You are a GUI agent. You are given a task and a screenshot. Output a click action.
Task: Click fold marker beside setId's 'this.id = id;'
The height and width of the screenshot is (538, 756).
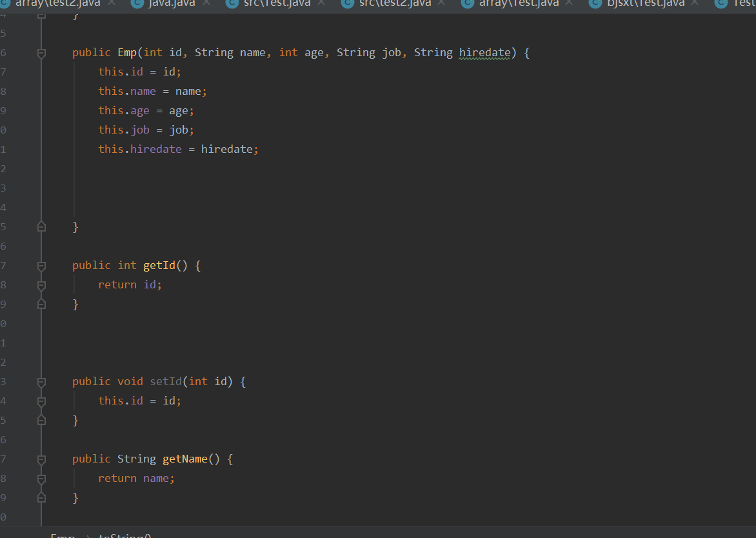click(41, 402)
